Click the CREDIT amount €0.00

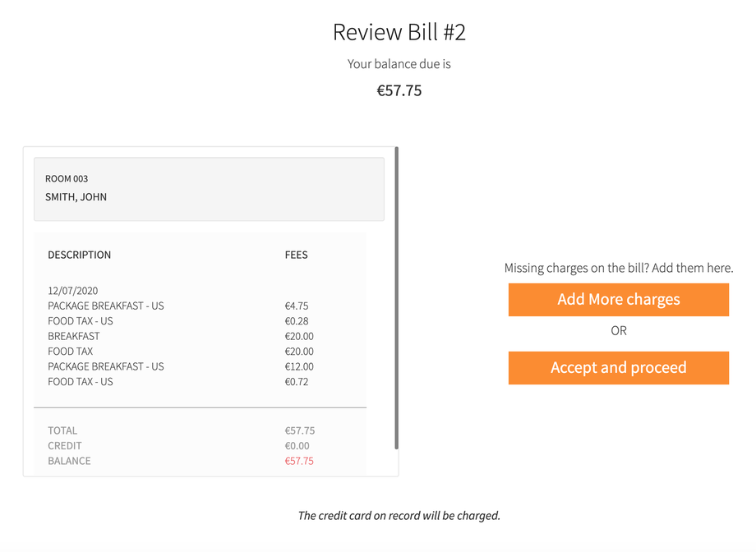(x=297, y=446)
